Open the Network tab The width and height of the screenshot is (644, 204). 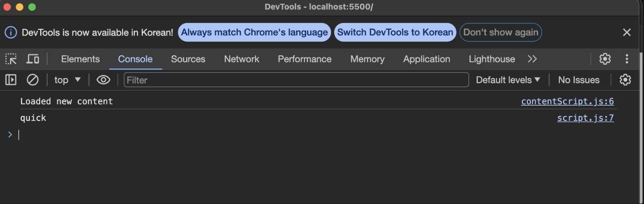241,59
